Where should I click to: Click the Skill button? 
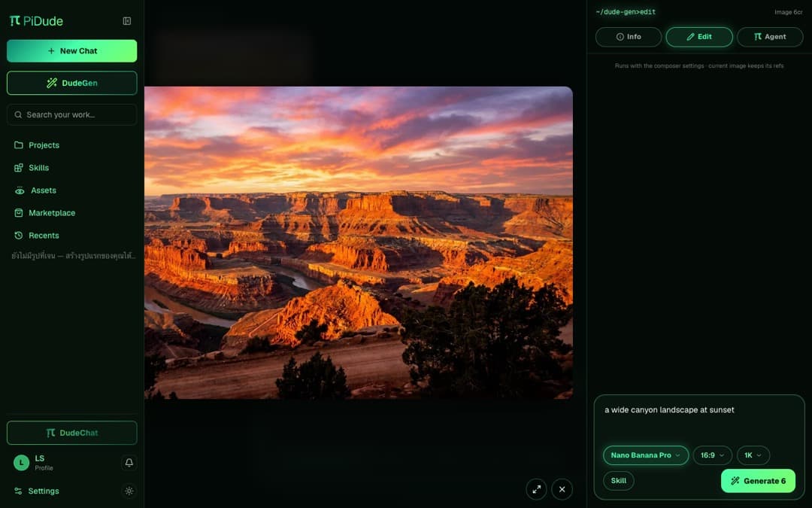(618, 480)
